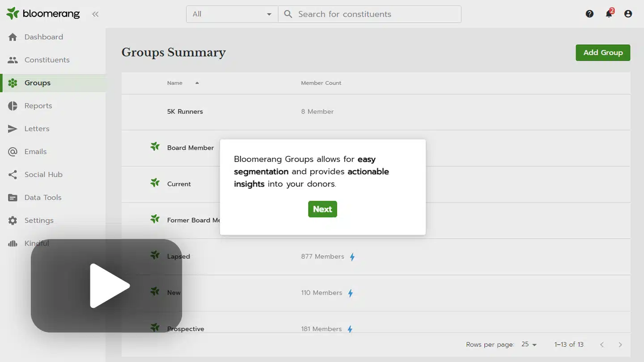The height and width of the screenshot is (362, 644).
Task: Open the rows per page dropdown
Action: [x=529, y=345]
